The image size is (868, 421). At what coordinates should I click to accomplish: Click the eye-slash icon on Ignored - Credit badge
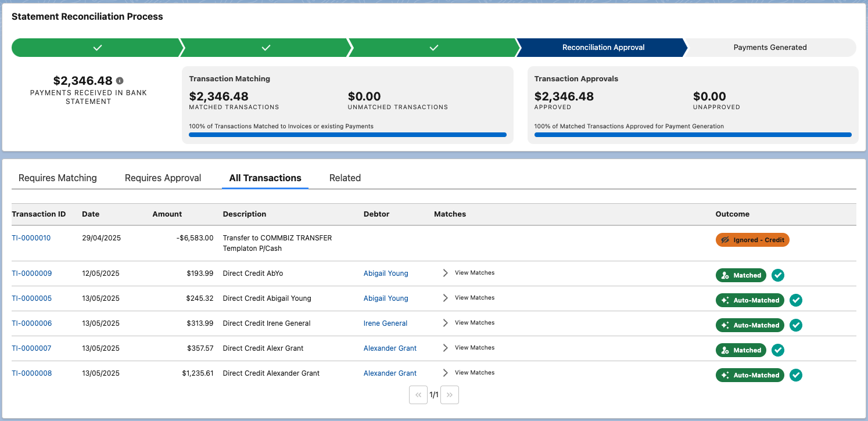724,239
